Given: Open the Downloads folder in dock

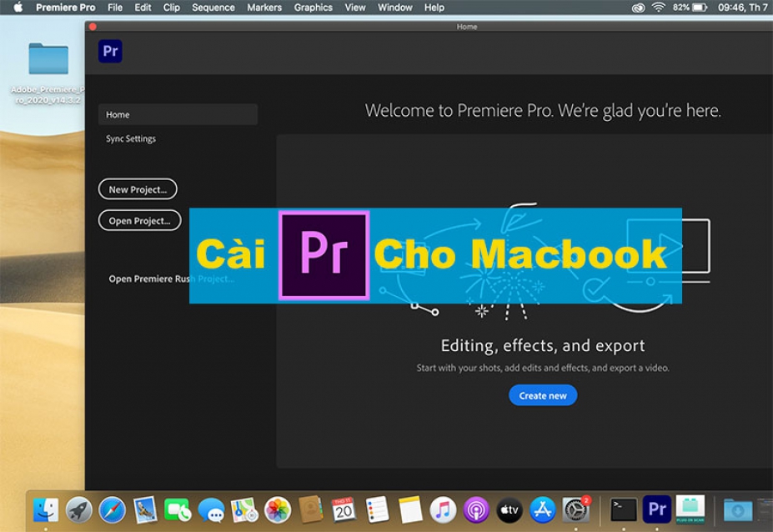Looking at the screenshot, I should pyautogui.click(x=737, y=509).
